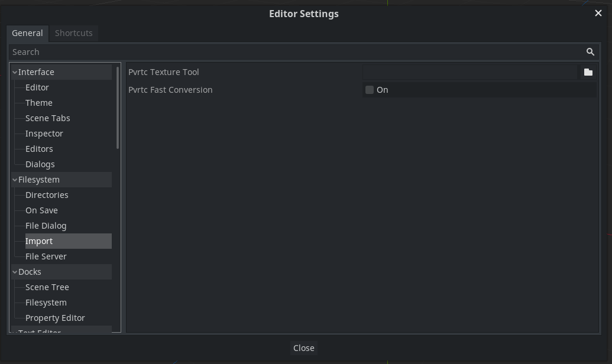Open the File Server settings
The height and width of the screenshot is (364, 612).
coord(46,256)
